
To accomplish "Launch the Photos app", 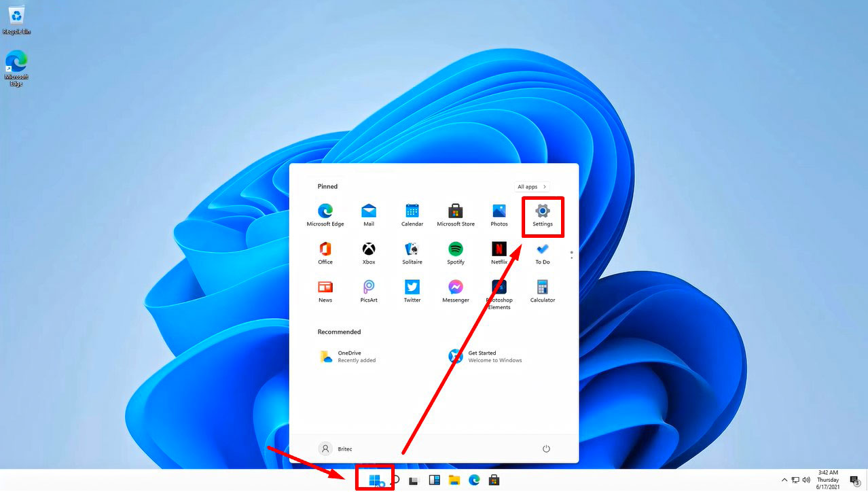I will coord(499,215).
